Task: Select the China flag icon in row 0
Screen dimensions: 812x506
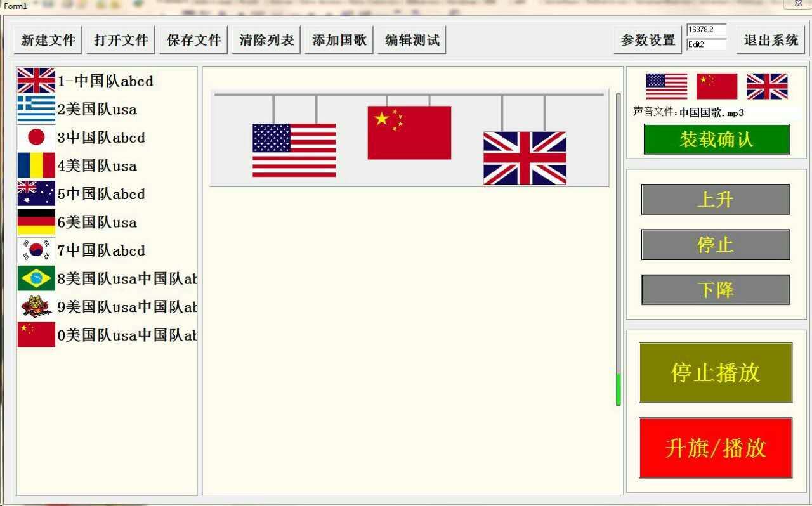Action: coord(36,334)
